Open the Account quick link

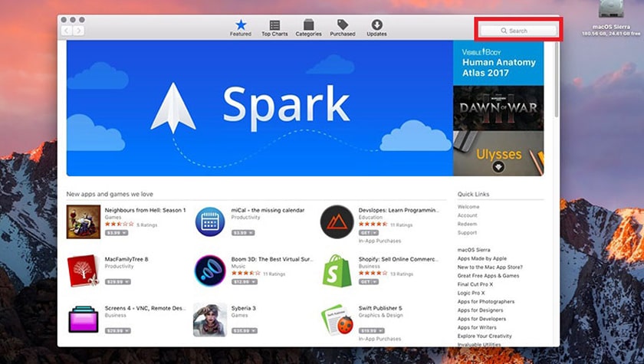(468, 215)
